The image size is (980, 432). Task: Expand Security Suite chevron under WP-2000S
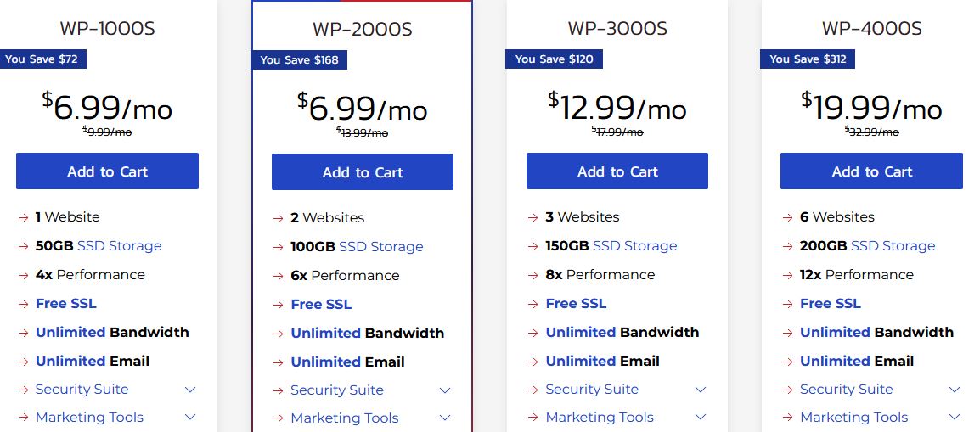pos(445,390)
